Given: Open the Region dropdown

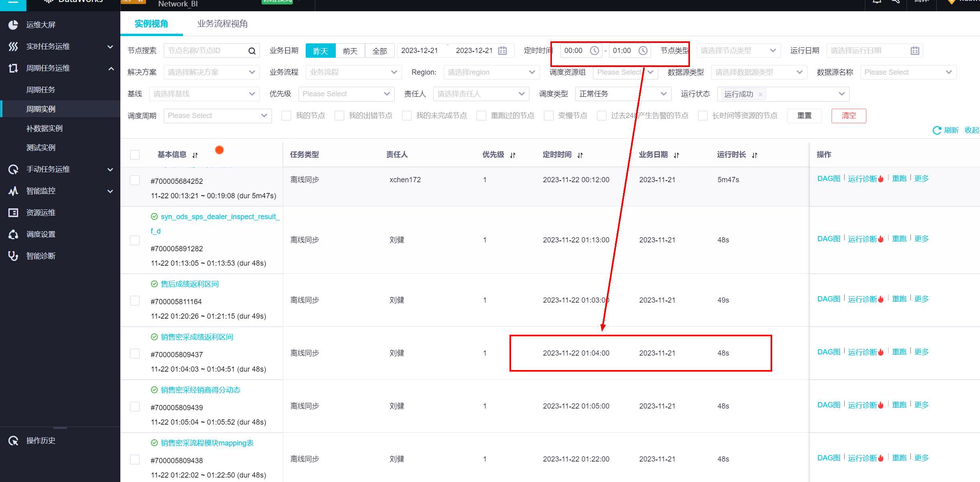Looking at the screenshot, I should click(491, 72).
